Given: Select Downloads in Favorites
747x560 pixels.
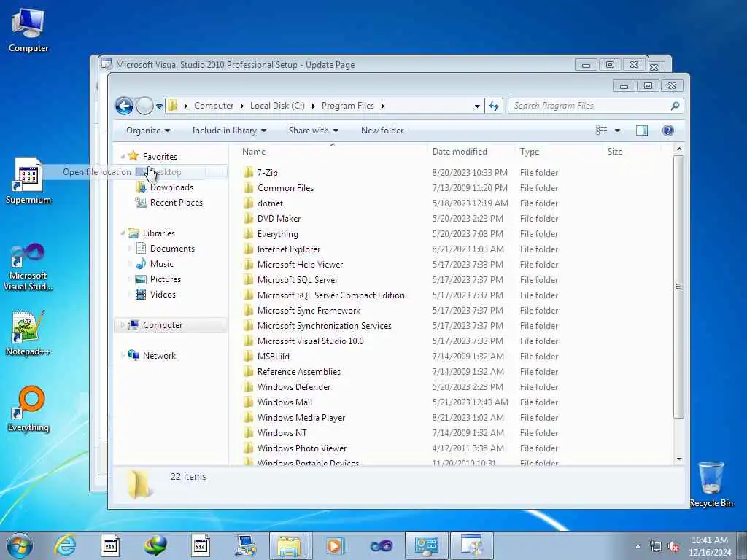Looking at the screenshot, I should pos(171,187).
